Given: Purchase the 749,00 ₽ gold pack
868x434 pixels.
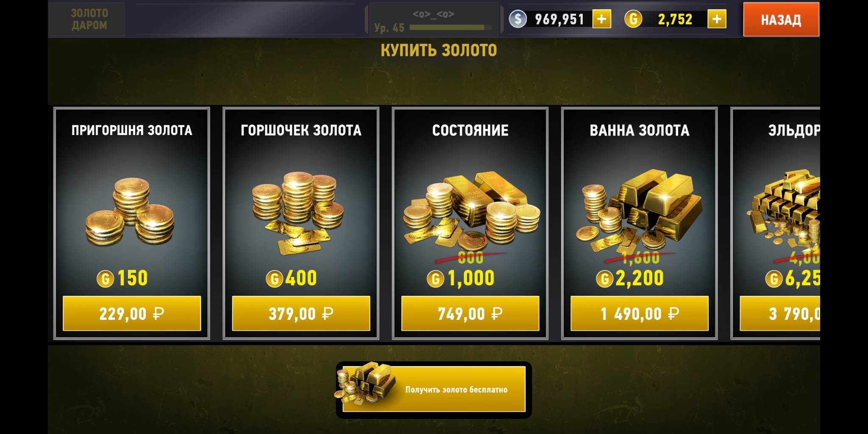Looking at the screenshot, I should point(470,313).
